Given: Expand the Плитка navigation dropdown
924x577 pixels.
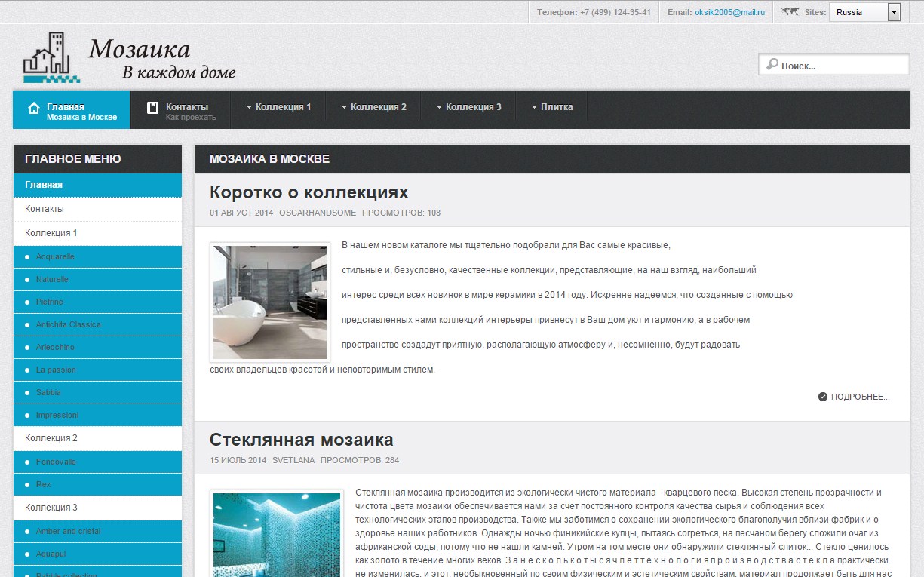Looking at the screenshot, I should [x=551, y=107].
